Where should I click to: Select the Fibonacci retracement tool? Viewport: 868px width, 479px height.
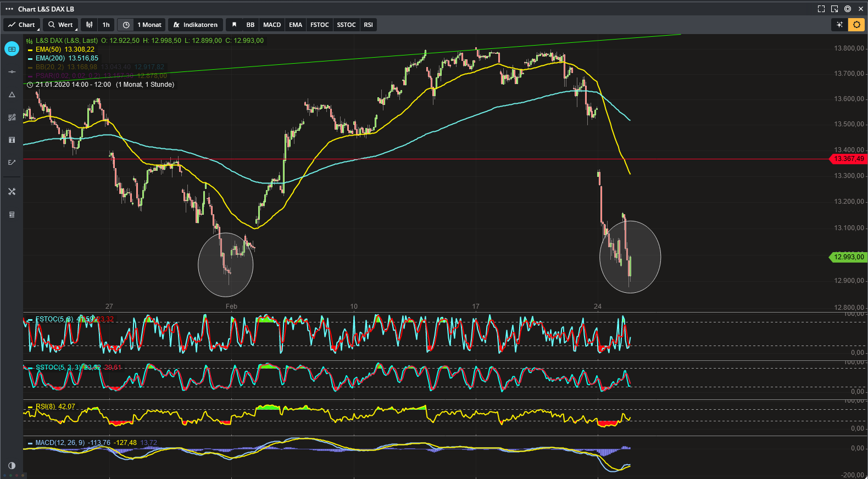12,118
